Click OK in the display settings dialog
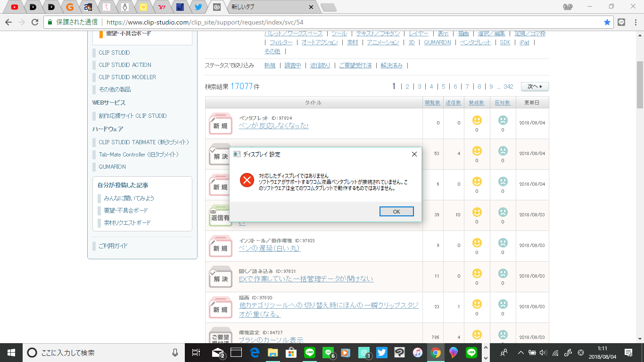The height and width of the screenshot is (362, 644). [396, 212]
